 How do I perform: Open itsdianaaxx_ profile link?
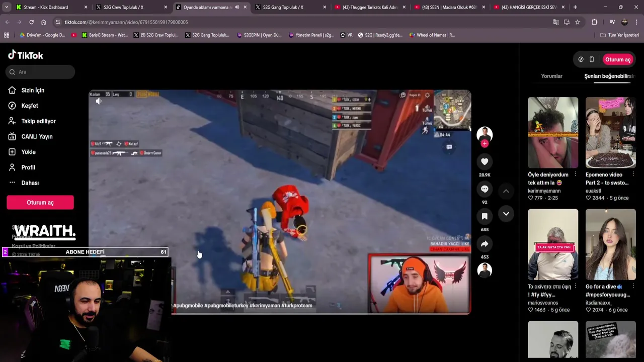(599, 303)
